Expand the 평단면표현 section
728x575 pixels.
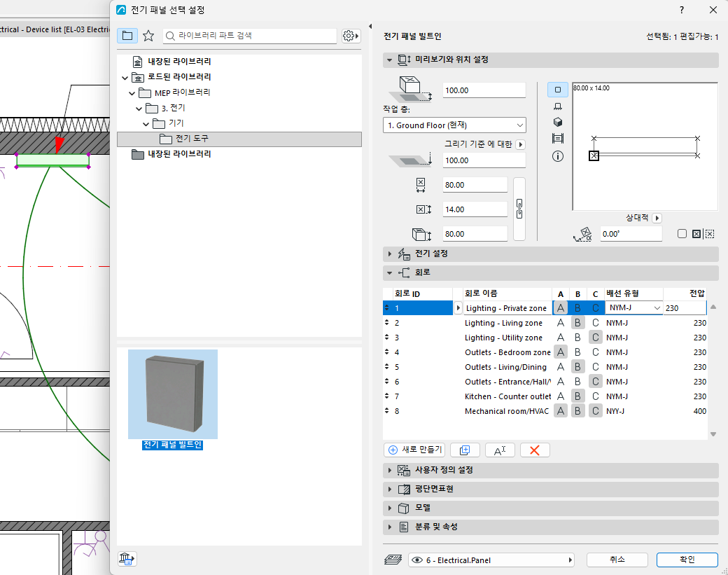click(x=389, y=489)
